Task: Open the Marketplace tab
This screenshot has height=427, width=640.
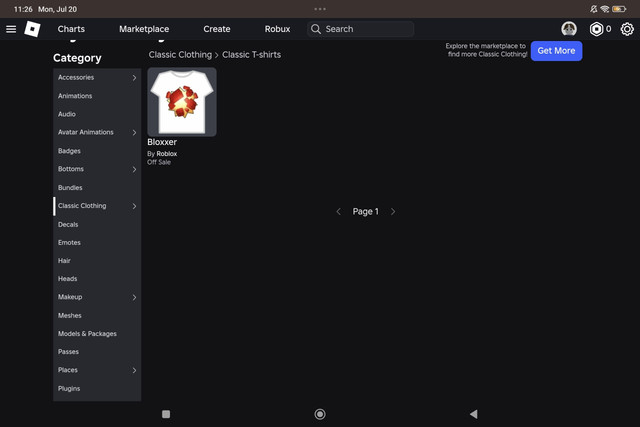Action: point(144,29)
